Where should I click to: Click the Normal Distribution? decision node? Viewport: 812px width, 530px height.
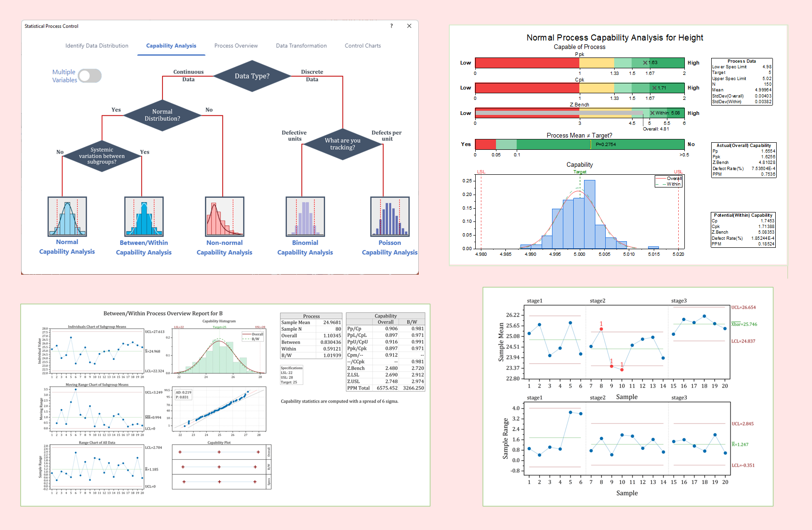pyautogui.click(x=162, y=115)
